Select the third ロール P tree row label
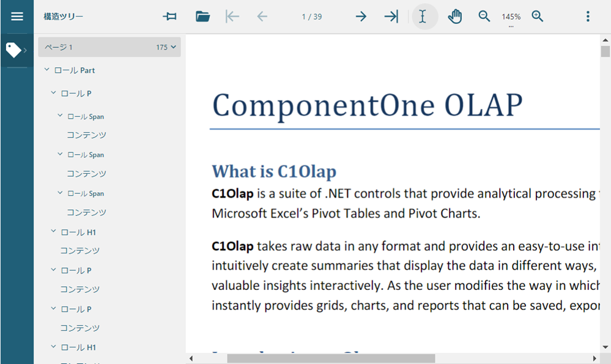The width and height of the screenshot is (611, 364). (76, 309)
